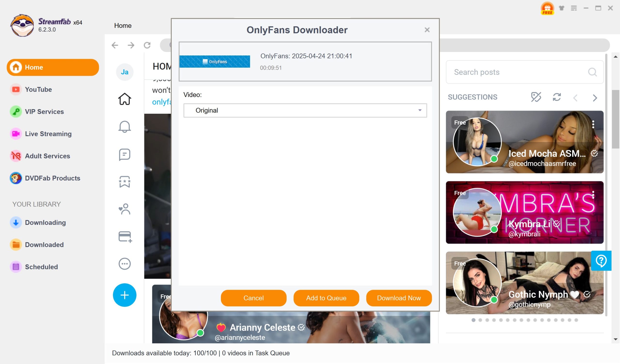620x364 pixels.
Task: Open the Gothic Nymph suggestion card
Action: [x=525, y=283]
